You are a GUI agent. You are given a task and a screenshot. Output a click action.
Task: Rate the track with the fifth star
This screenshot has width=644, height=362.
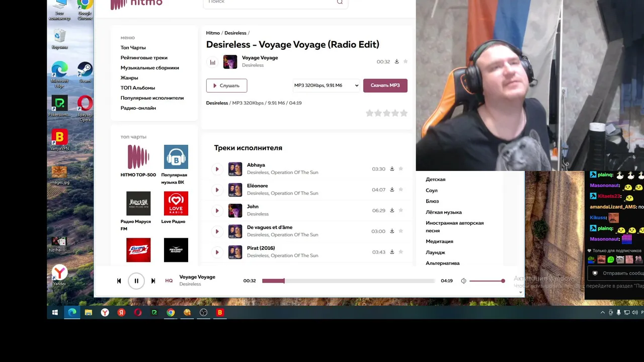click(x=404, y=113)
